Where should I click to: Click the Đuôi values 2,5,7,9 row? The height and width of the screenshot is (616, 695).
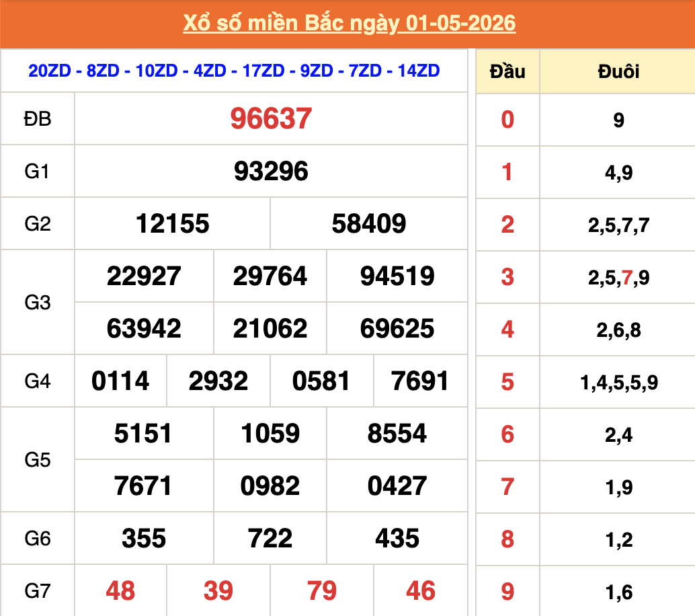tap(619, 278)
